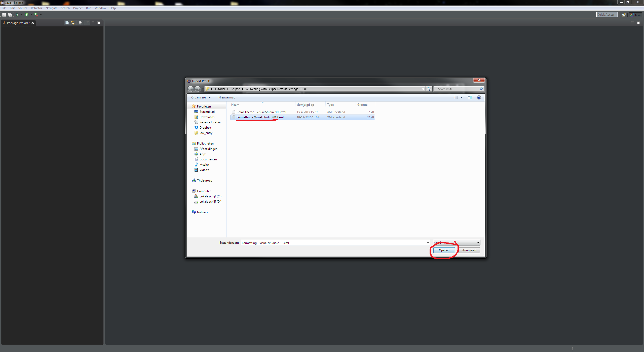Select the Save icon in Eclipse toolbar
The height and width of the screenshot is (352, 644).
click(4, 15)
